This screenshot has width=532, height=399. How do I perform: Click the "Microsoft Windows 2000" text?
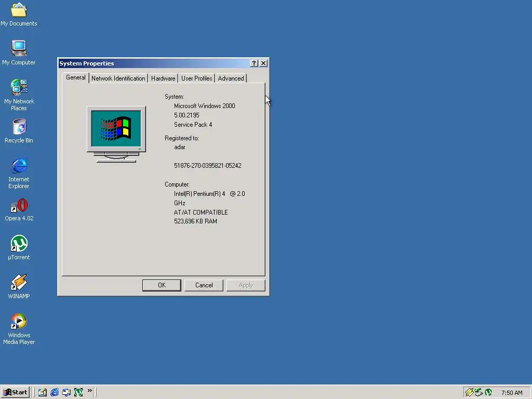[x=205, y=106]
